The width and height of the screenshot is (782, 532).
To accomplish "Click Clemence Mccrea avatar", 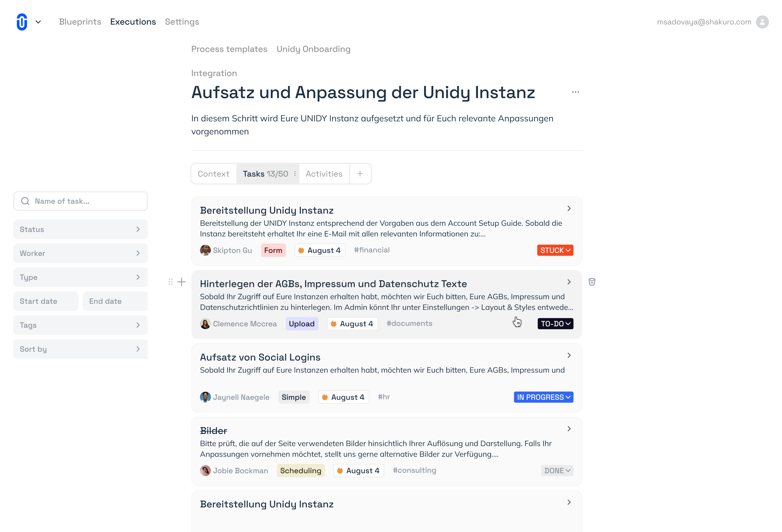I will 205,324.
